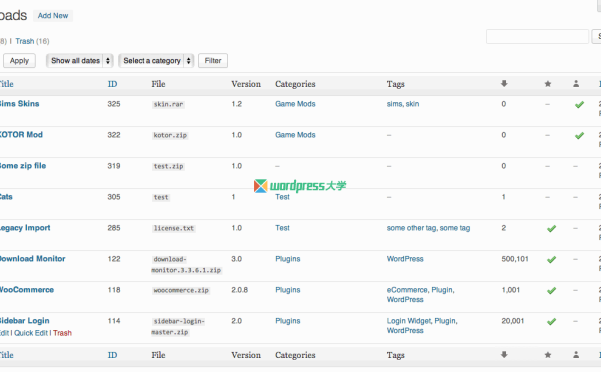Click featured checkmark for Sidebar Login
The width and height of the screenshot is (601, 372).
(551, 321)
